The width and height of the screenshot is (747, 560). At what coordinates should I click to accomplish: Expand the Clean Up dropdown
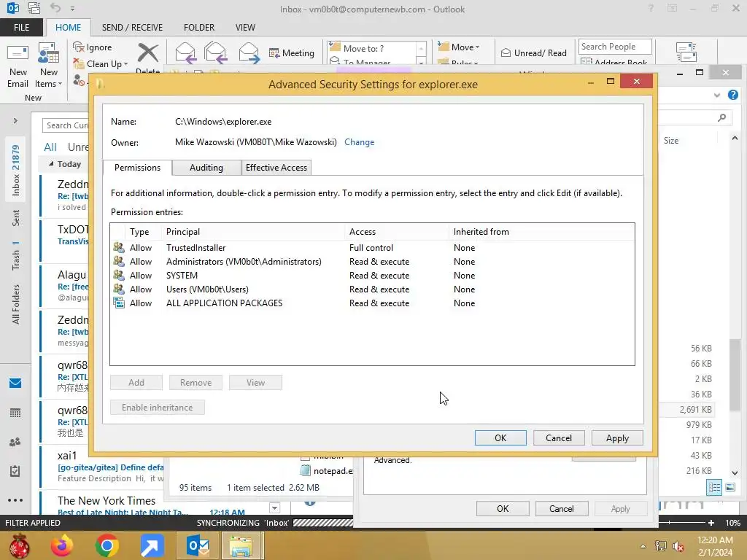pyautogui.click(x=125, y=64)
